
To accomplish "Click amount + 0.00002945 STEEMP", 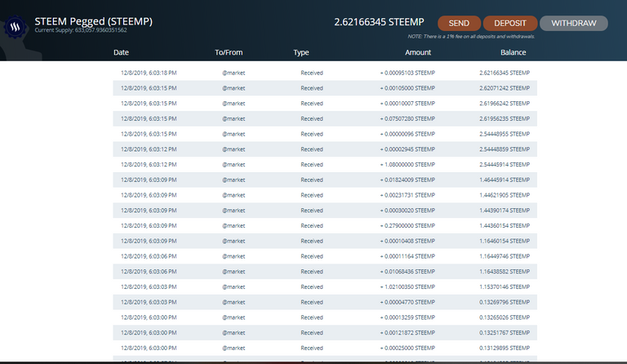I will pyautogui.click(x=407, y=149).
